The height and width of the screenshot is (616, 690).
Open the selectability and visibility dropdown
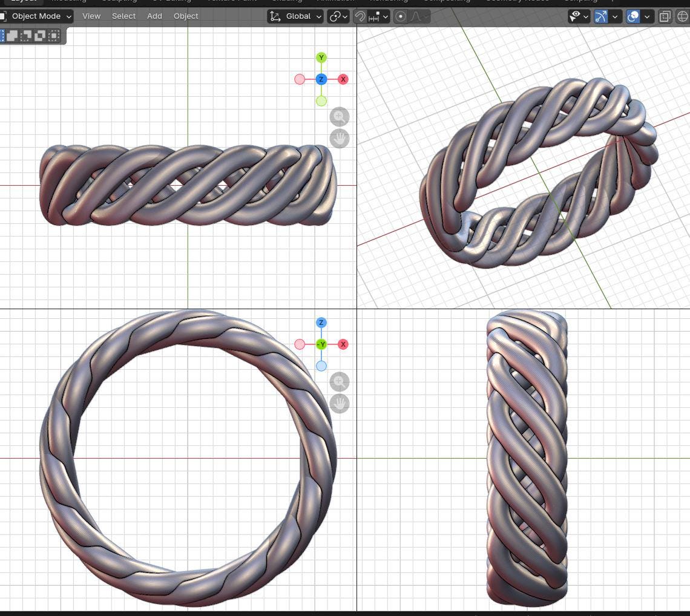click(579, 17)
